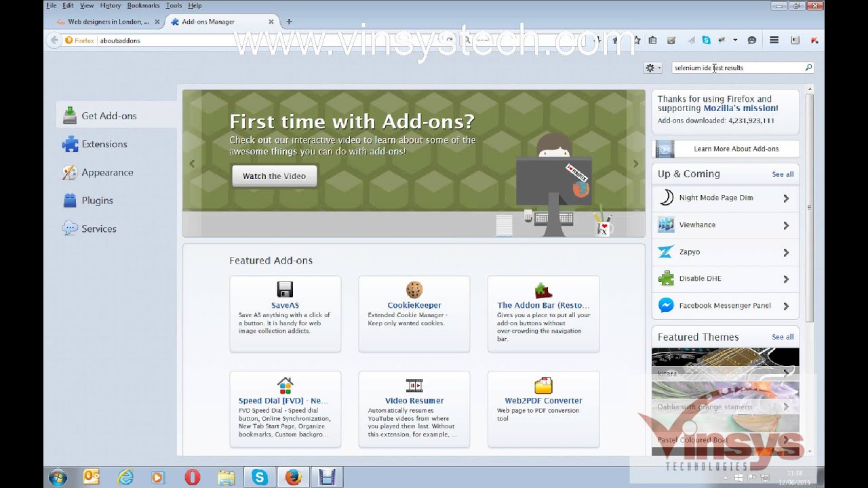Launch Internet Explorer from taskbar

(x=125, y=477)
